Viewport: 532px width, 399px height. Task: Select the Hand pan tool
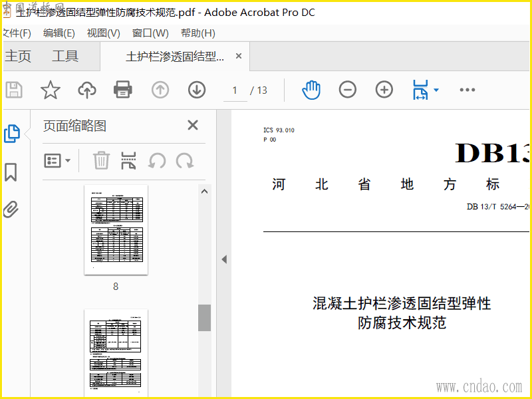pyautogui.click(x=311, y=90)
